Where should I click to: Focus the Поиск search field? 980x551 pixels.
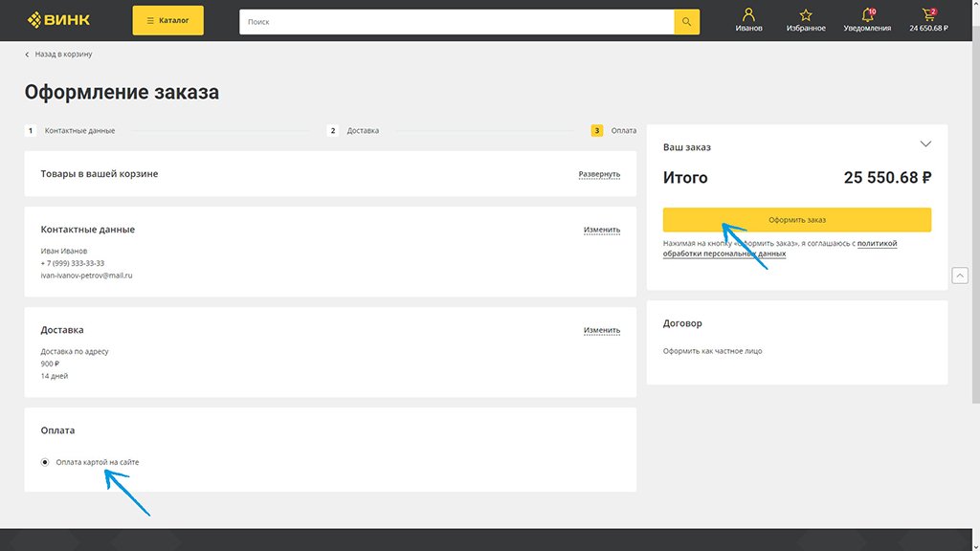point(457,22)
